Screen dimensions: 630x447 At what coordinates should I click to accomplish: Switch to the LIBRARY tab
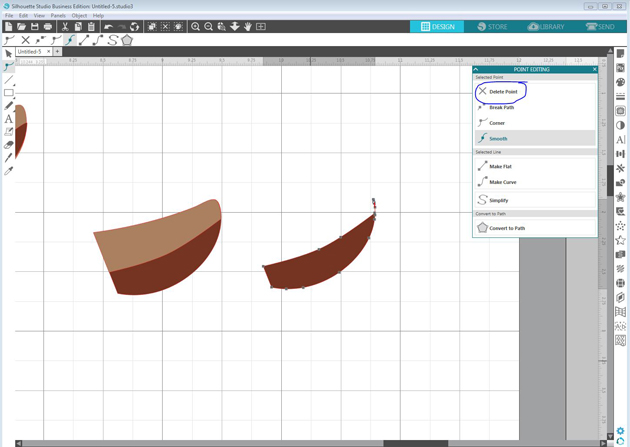pos(546,27)
